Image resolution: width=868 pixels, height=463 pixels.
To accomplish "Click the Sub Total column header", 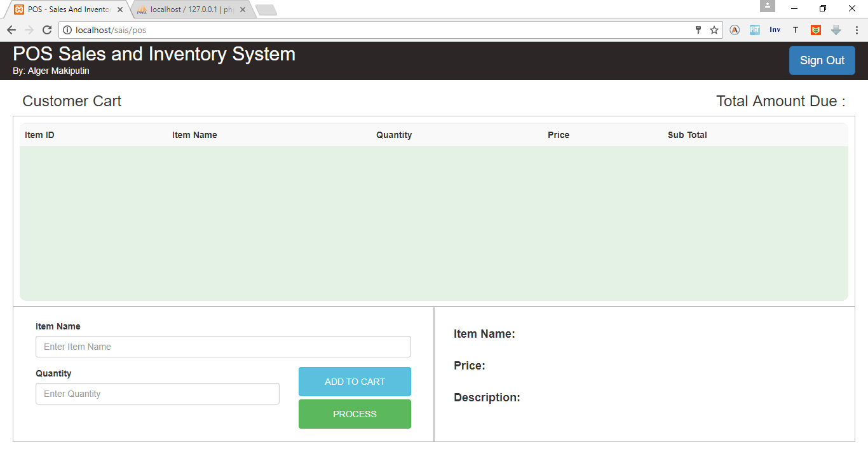I will (688, 135).
